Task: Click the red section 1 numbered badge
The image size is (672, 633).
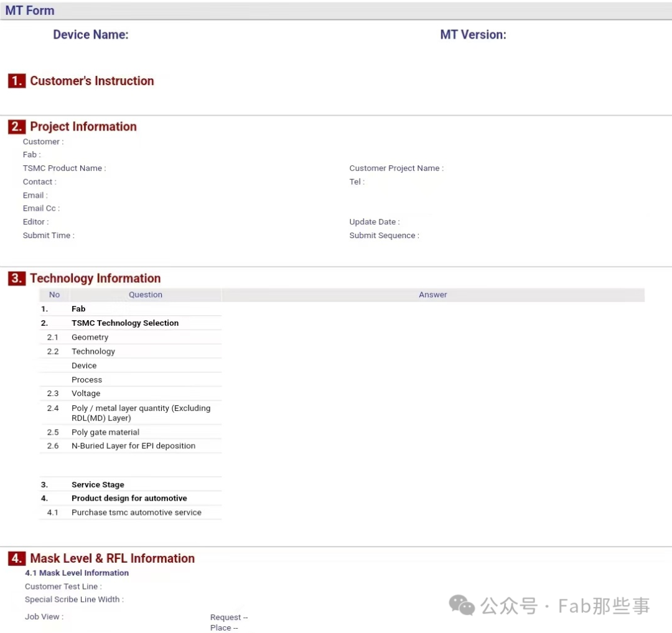Action: click(x=16, y=80)
